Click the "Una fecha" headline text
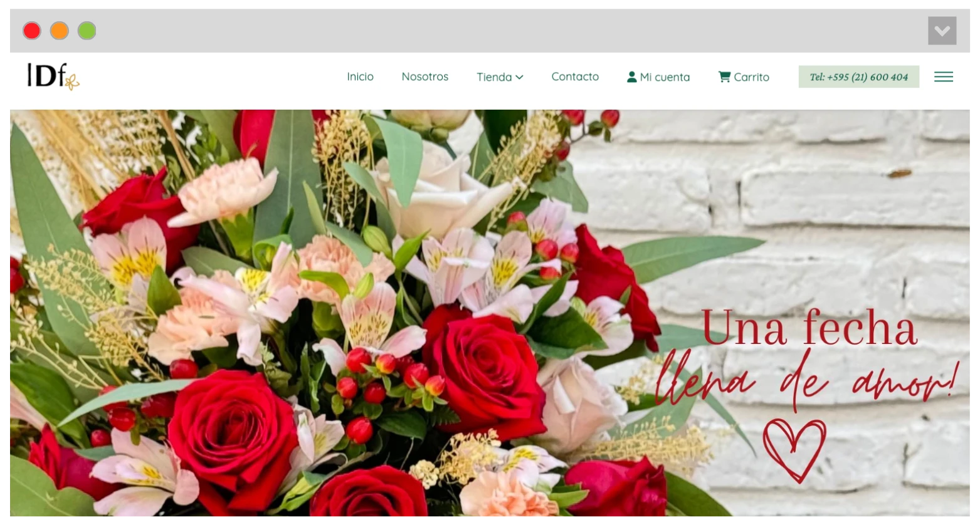The image size is (980, 525). (x=808, y=328)
